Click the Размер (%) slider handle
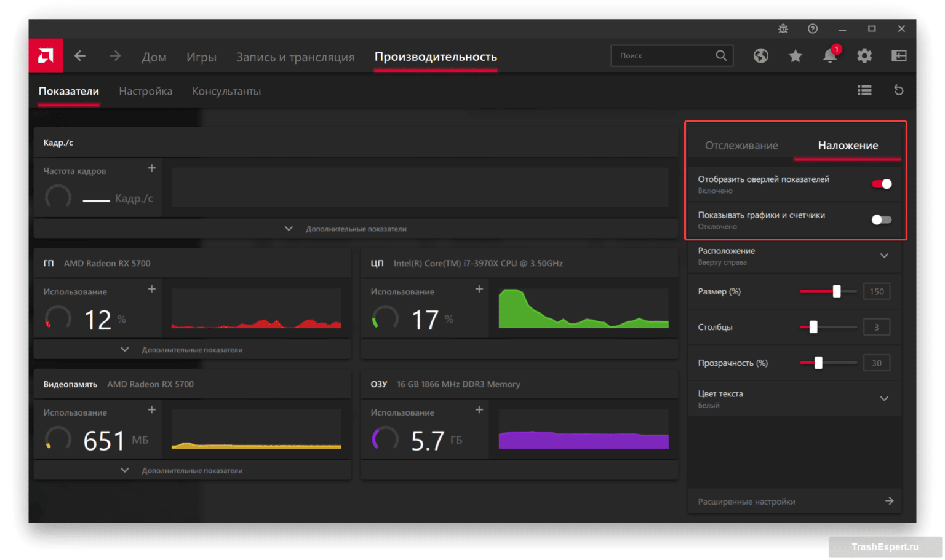 (837, 291)
